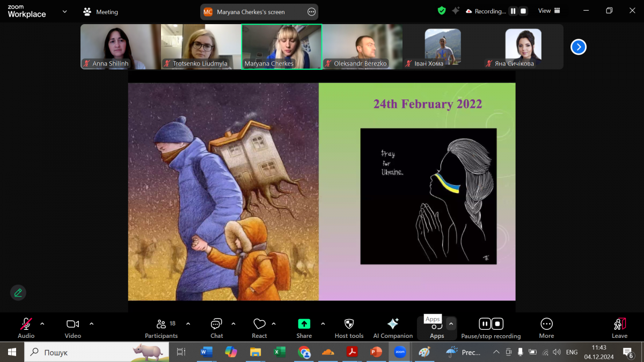The image size is (644, 362).
Task: Open the Zoom Workplace dropdown chevron
Action: coord(65,11)
